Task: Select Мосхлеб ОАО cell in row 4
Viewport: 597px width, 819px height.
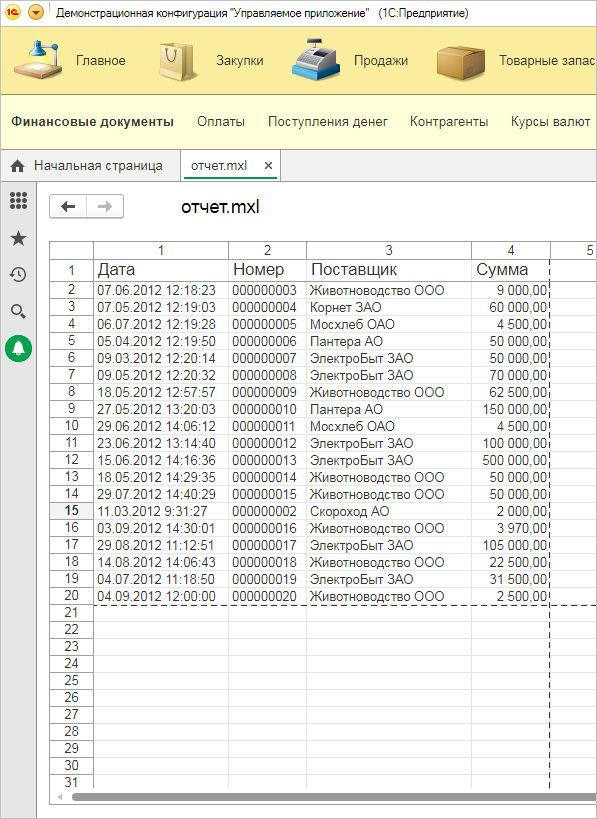Action: pos(389,324)
